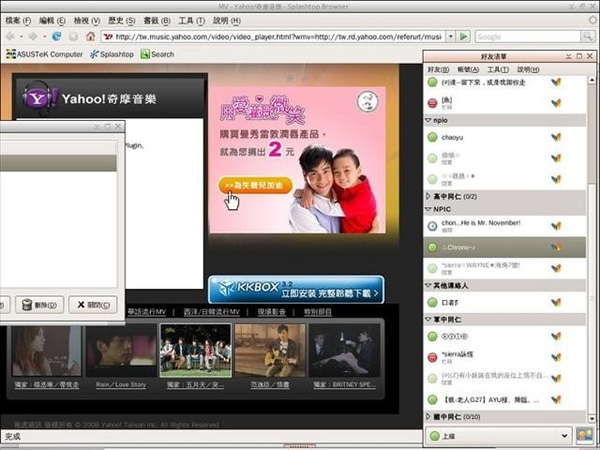600x450 pixels.
Task: Stop loading with the stop icon
Action: [x=73, y=36]
